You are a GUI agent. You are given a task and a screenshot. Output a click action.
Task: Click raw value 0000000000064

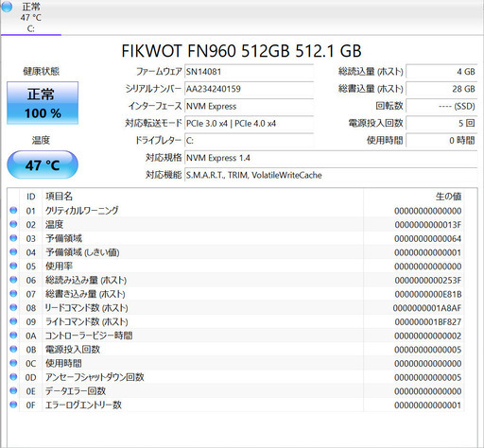(x=428, y=238)
